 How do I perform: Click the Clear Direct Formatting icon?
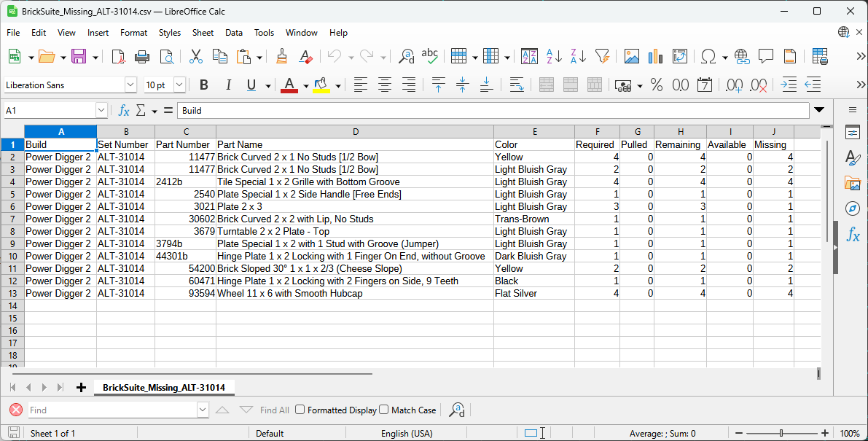coord(305,56)
